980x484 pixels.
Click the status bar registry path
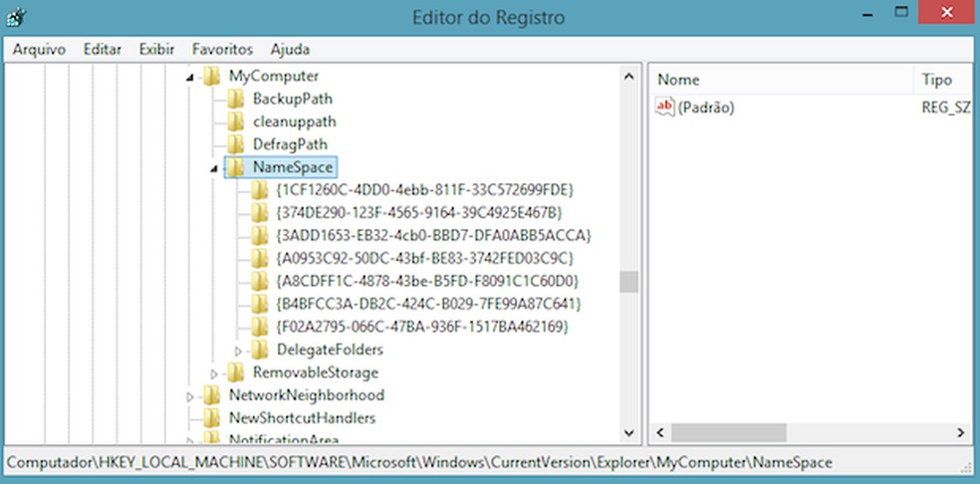(x=419, y=463)
